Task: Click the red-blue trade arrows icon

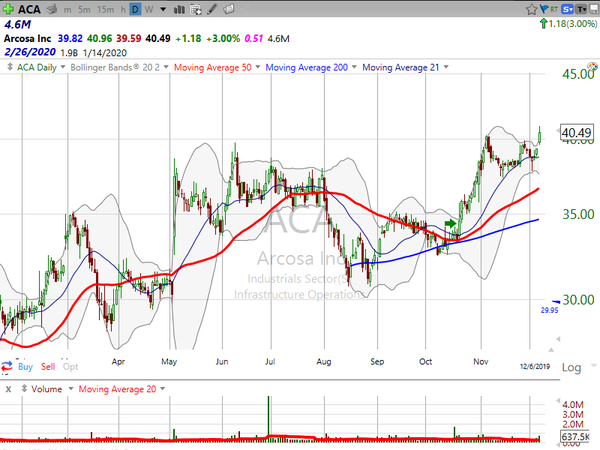Action: pos(7,367)
